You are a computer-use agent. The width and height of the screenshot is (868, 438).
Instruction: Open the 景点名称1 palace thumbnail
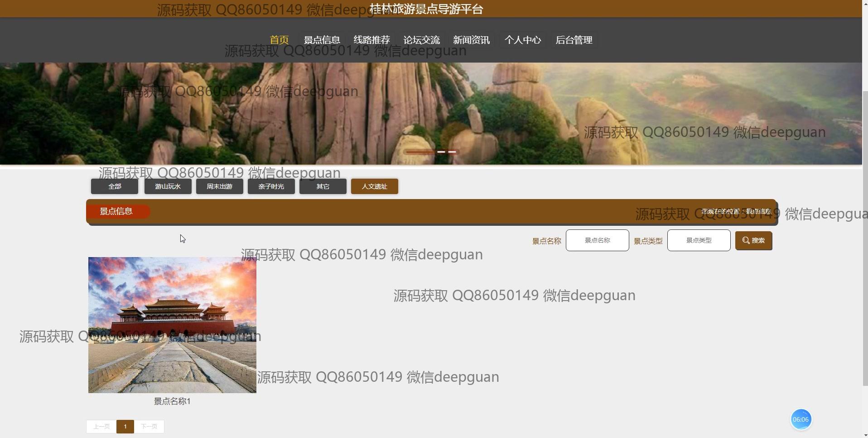pos(172,325)
